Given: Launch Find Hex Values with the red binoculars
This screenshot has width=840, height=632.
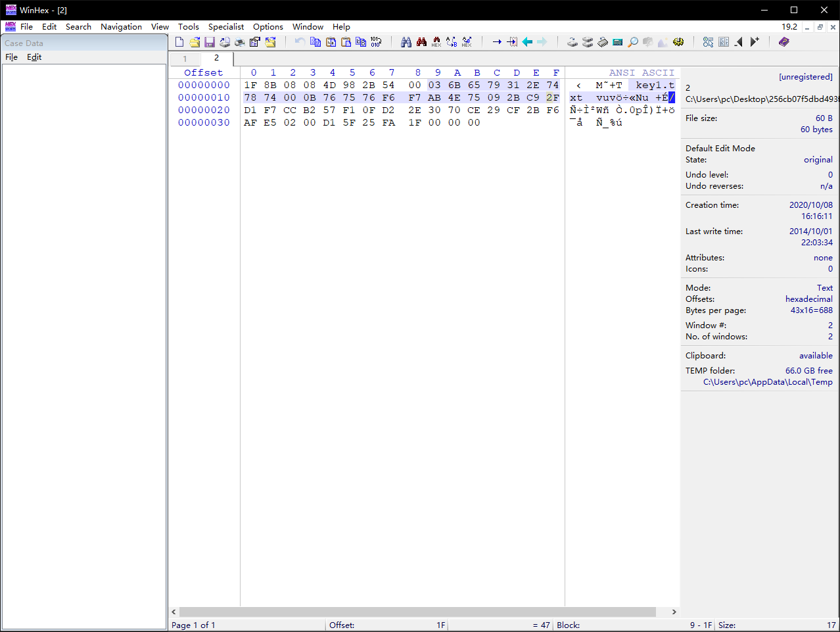Looking at the screenshot, I should tap(420, 41).
